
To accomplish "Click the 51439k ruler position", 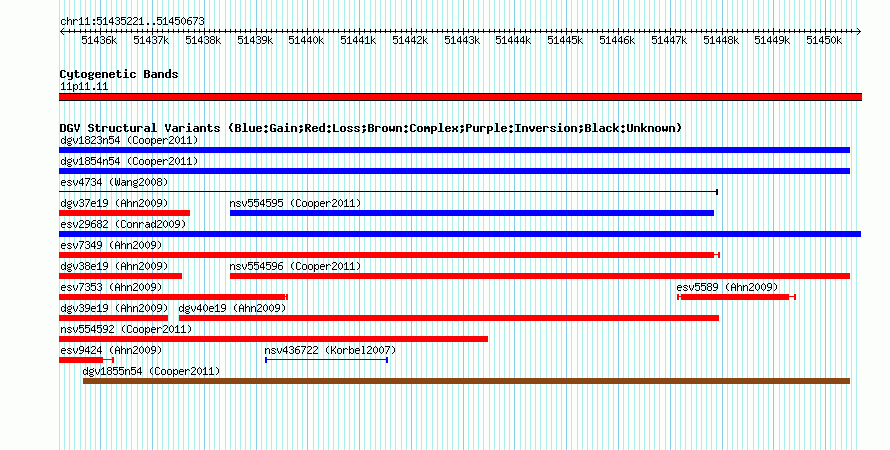I will (x=255, y=40).
